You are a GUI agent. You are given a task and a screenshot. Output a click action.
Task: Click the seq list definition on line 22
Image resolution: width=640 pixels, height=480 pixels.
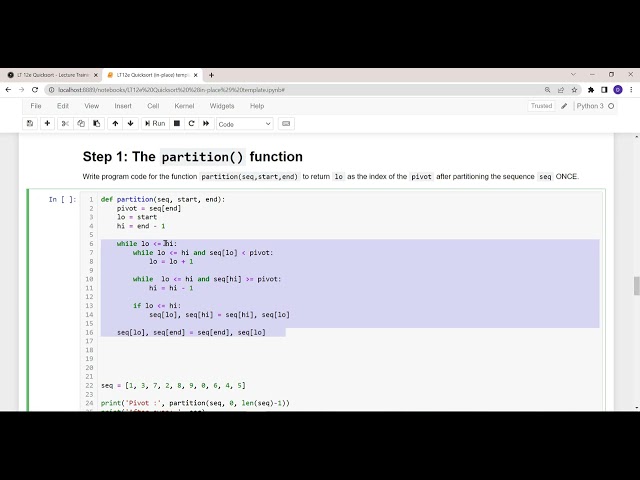pos(173,385)
